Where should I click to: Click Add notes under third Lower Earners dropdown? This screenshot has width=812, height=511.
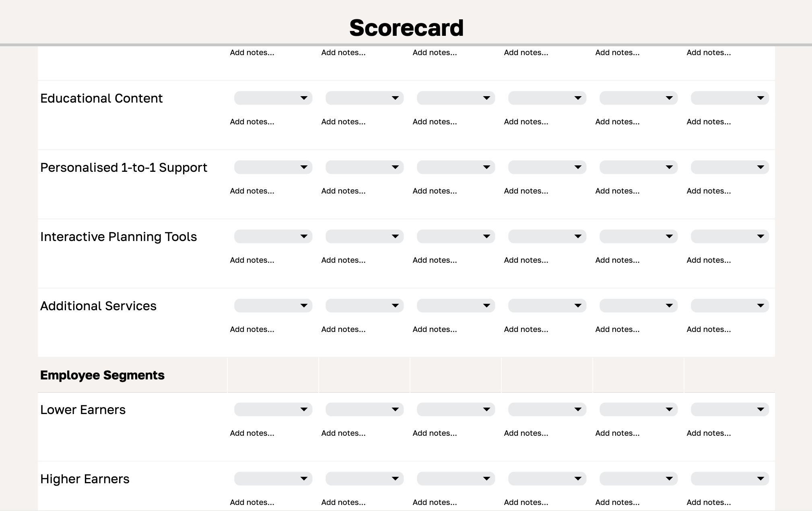pos(435,433)
